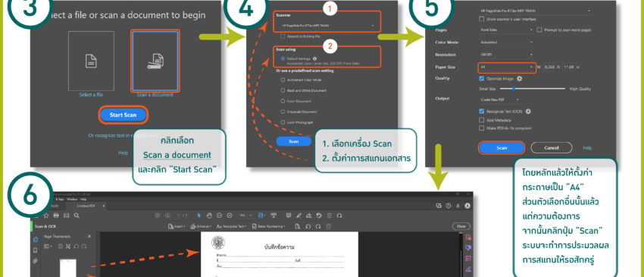Open the Output Create New PDF dropdown

click(x=500, y=99)
